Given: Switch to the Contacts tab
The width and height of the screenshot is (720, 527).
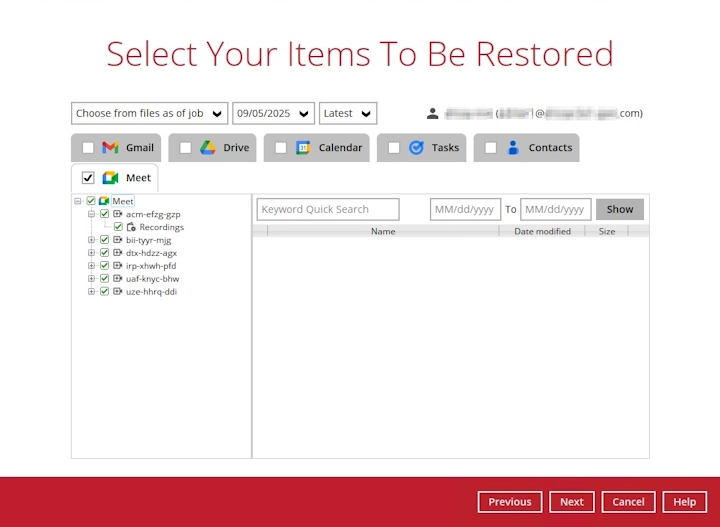Looking at the screenshot, I should [550, 148].
